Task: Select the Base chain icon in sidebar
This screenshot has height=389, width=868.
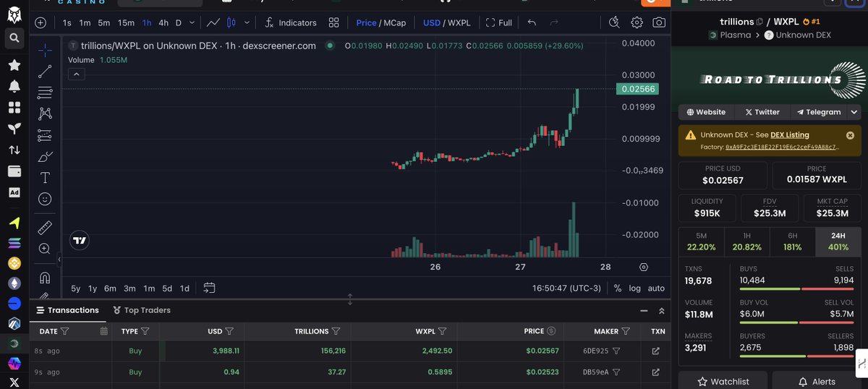Action: (x=14, y=303)
